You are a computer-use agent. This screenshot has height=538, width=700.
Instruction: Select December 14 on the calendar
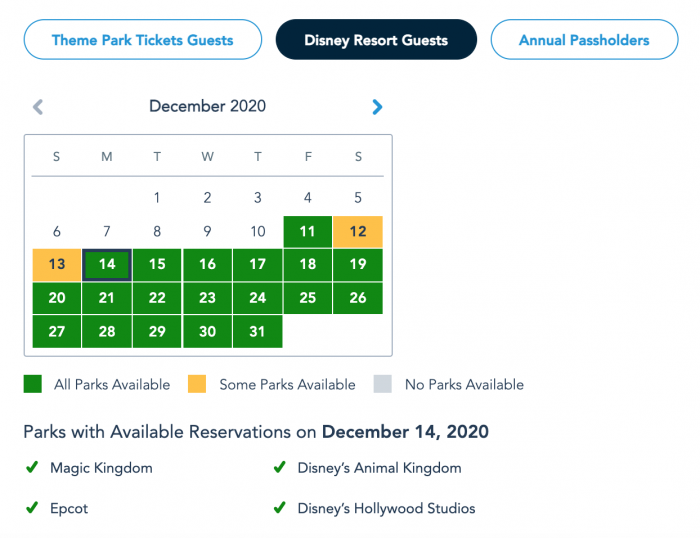click(x=107, y=265)
